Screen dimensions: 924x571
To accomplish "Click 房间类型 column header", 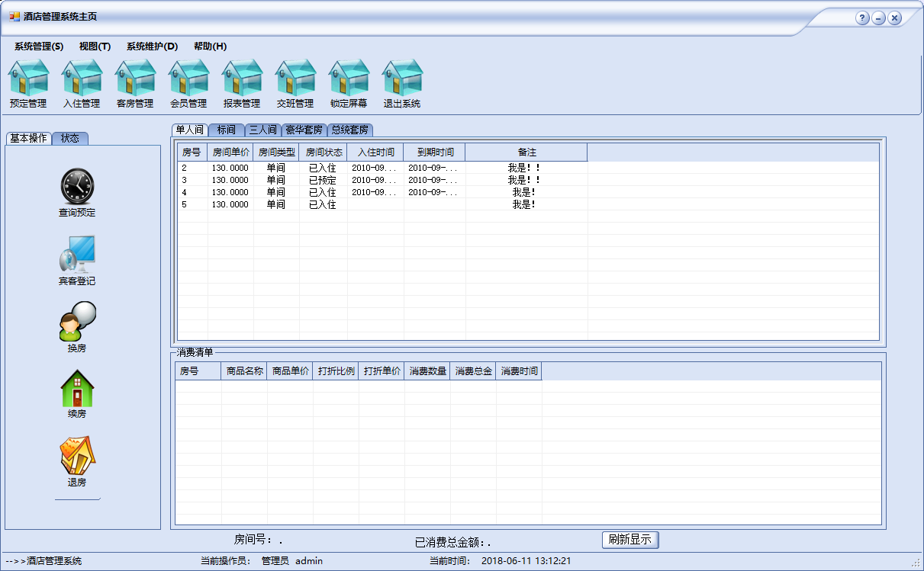I will [276, 152].
